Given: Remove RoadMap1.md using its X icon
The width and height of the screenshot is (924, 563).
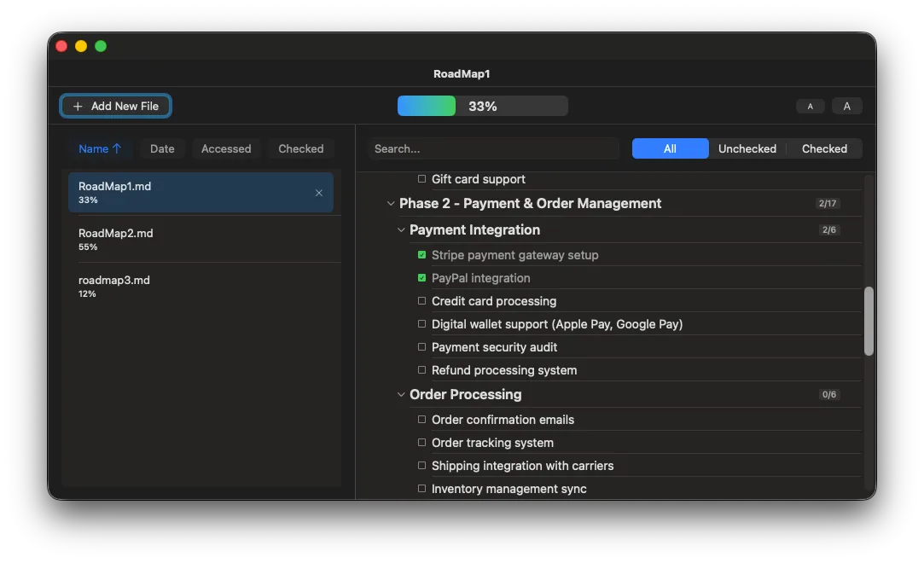Looking at the screenshot, I should 319,193.
